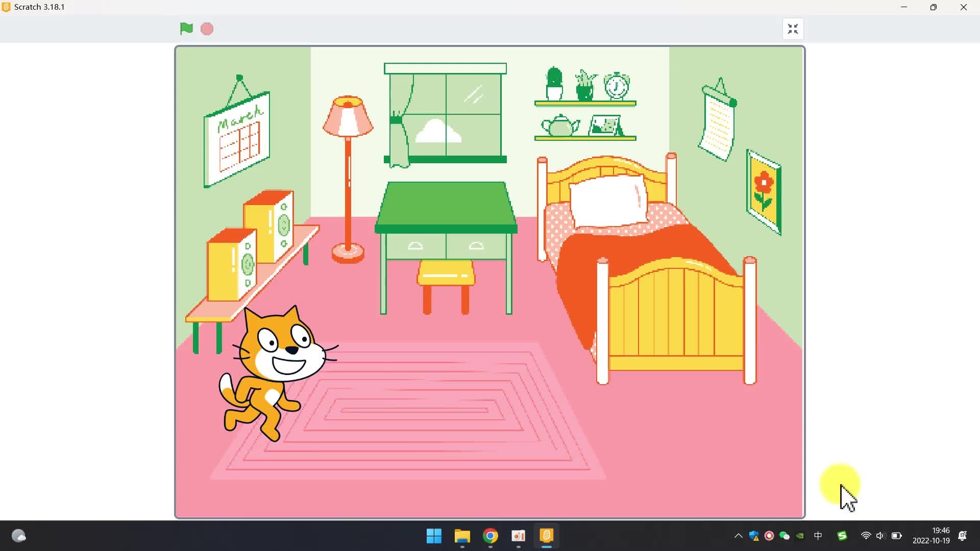Show hidden system tray icons

pyautogui.click(x=738, y=536)
